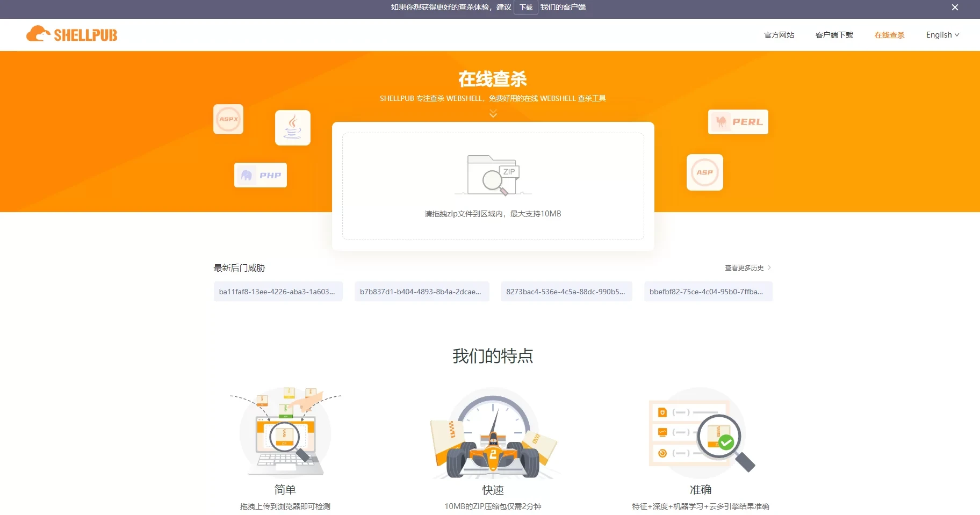This screenshot has width=980, height=515.
Task: Click the PERL camel badge
Action: coord(738,122)
